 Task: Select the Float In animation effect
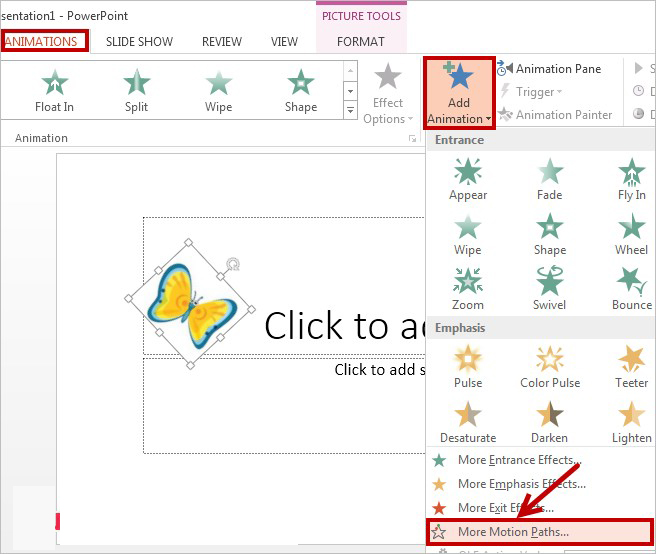click(x=54, y=91)
